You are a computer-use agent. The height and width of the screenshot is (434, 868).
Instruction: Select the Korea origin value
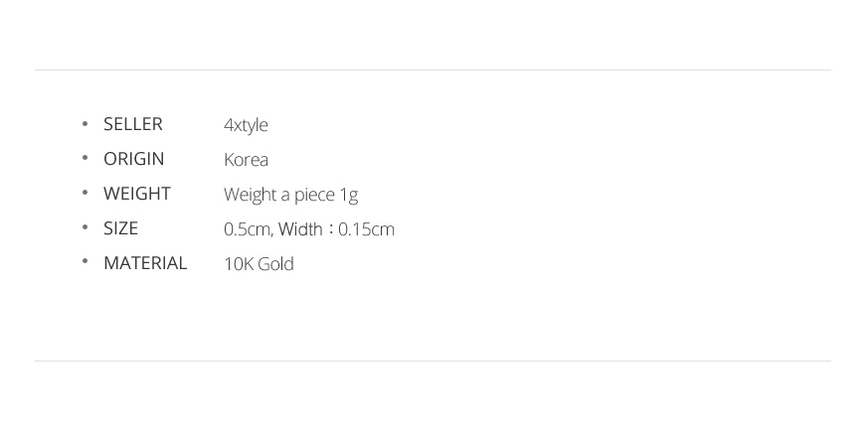[247, 160]
